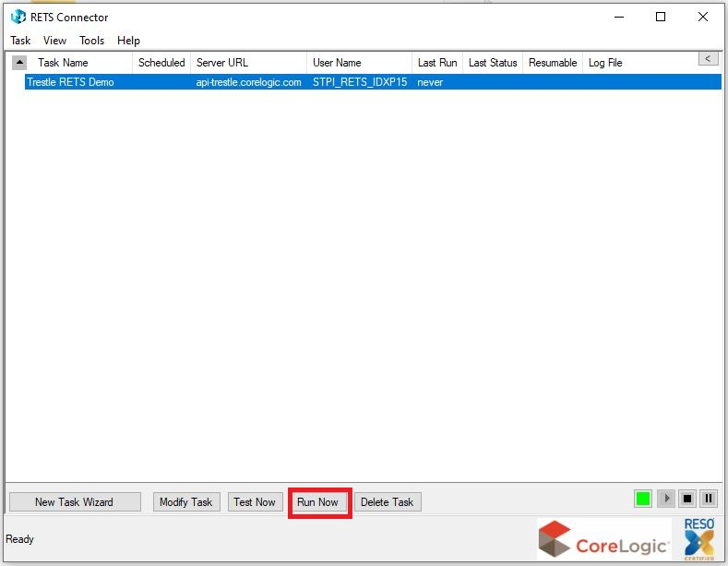Click the Log File column header

pyautogui.click(x=605, y=62)
